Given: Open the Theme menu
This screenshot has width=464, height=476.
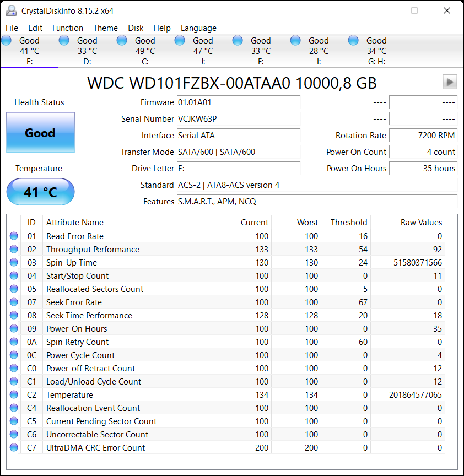Looking at the screenshot, I should point(105,28).
